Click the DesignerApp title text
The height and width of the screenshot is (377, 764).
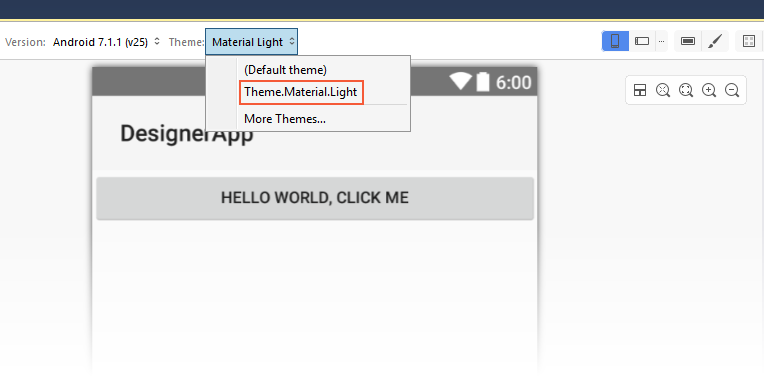(187, 134)
